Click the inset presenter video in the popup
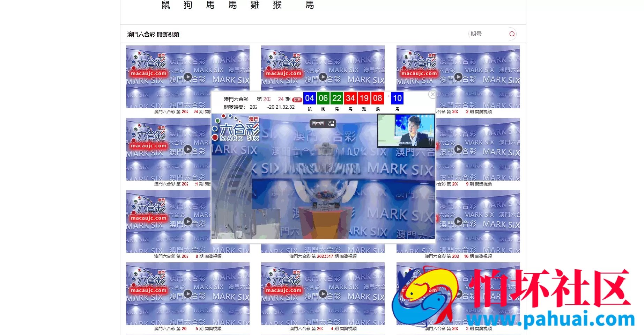This screenshot has width=644, height=335. pos(406,131)
